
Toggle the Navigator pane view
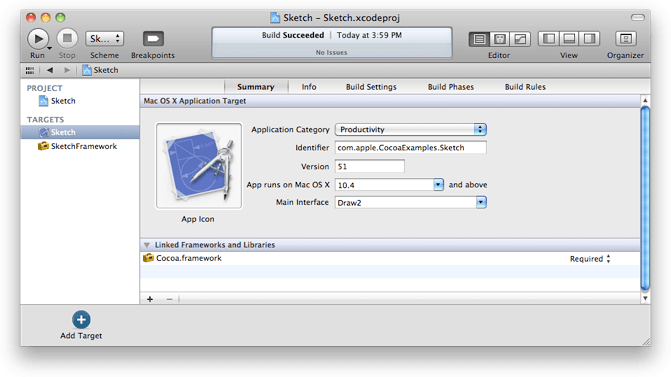click(x=549, y=39)
